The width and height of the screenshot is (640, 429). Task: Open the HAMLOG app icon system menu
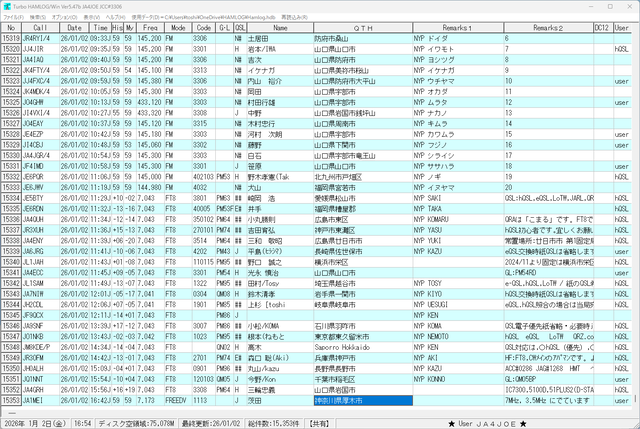coord(7,7)
